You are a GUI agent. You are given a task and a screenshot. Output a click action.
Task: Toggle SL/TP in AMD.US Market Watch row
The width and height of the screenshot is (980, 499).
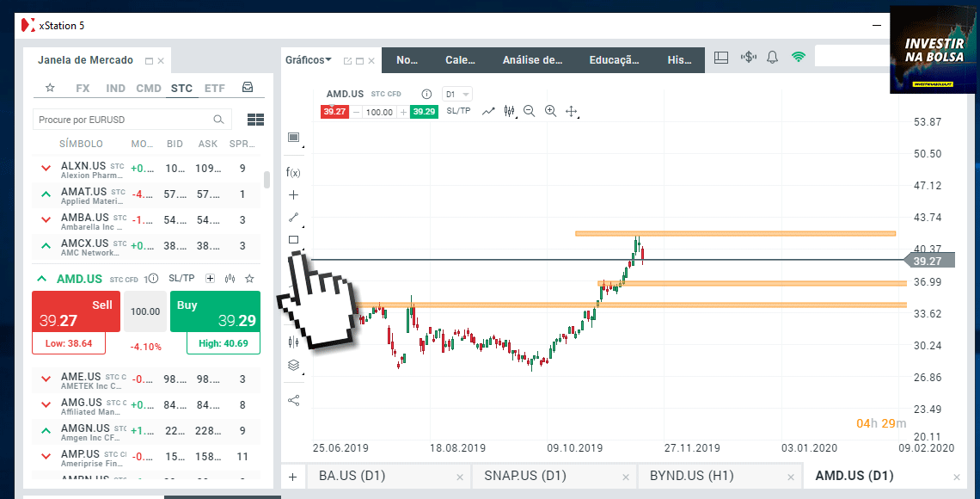click(x=182, y=278)
